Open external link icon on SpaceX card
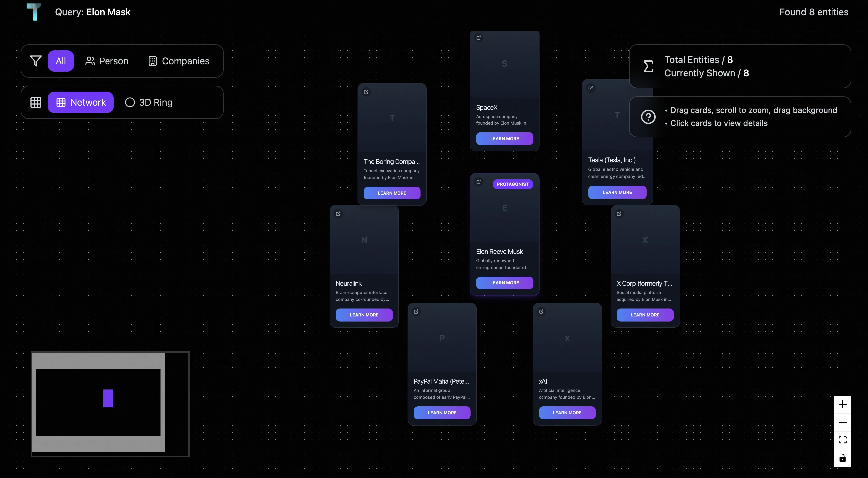This screenshot has width=868, height=478. pyautogui.click(x=479, y=38)
